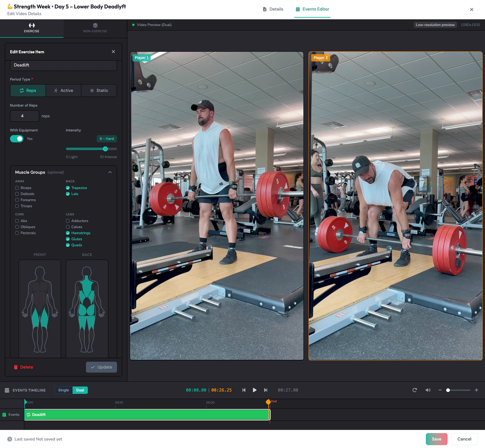Click the total duration 00:27.00 text

pyautogui.click(x=288, y=390)
